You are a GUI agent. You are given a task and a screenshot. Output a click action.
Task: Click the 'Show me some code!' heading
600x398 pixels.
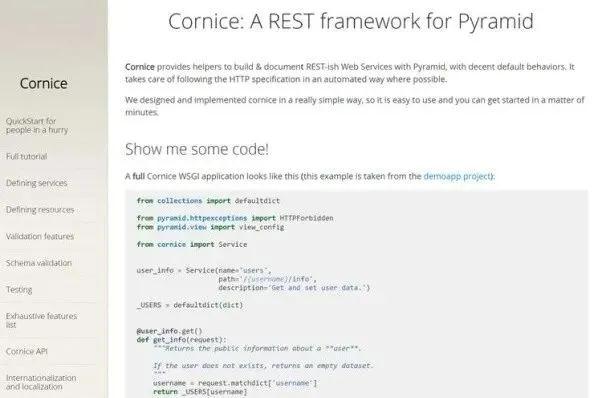pyautogui.click(x=197, y=149)
